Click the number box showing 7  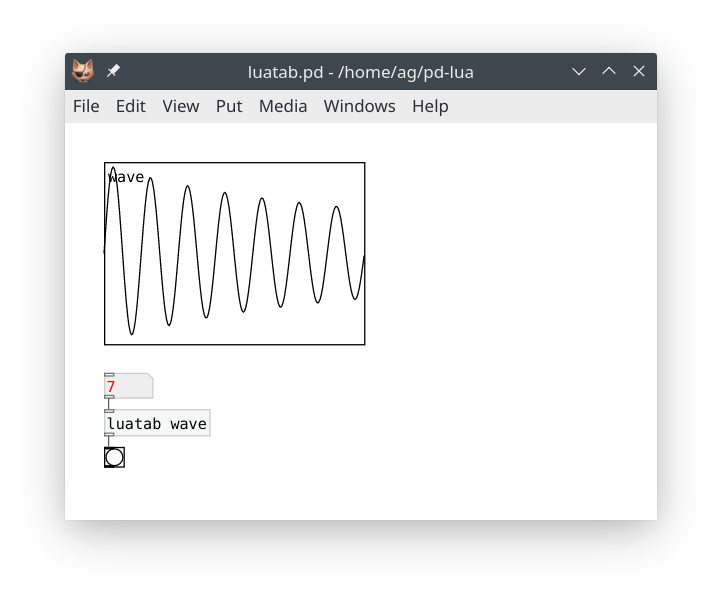(128, 387)
